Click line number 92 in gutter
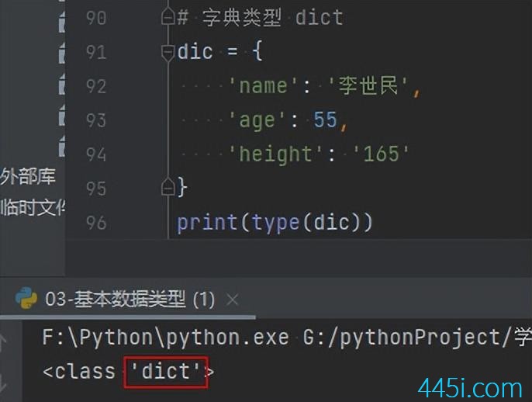 96,86
